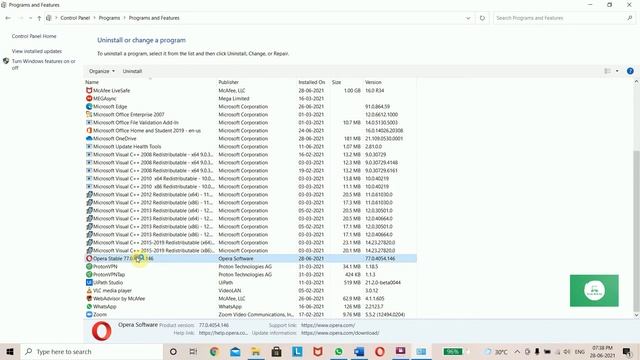Open Word from the taskbar
The height and width of the screenshot is (360, 640).
[359, 351]
